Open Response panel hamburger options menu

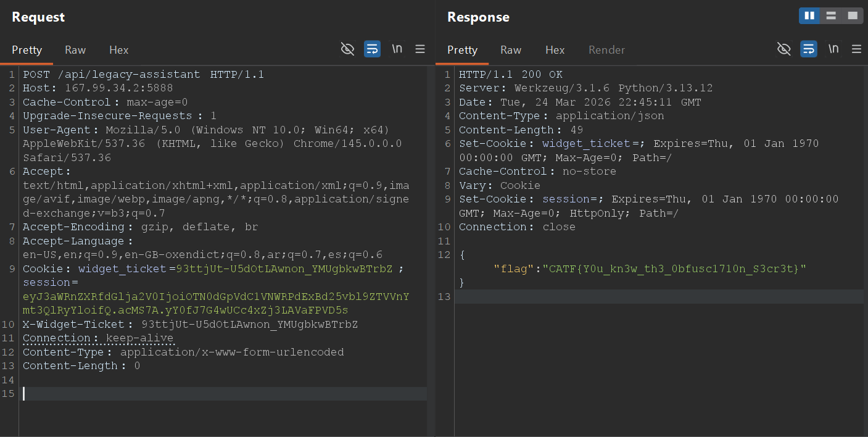[x=856, y=49]
